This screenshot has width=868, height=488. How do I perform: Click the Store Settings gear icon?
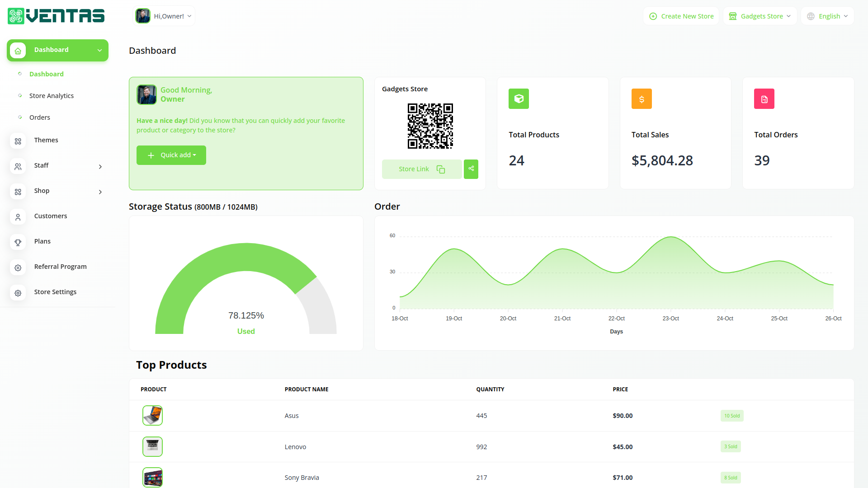(18, 293)
